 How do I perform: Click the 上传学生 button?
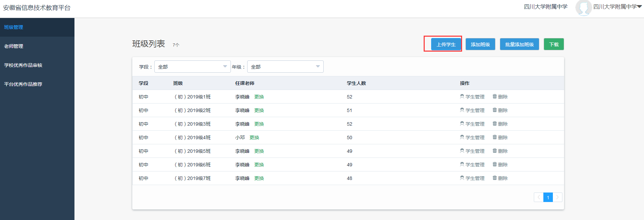(446, 44)
